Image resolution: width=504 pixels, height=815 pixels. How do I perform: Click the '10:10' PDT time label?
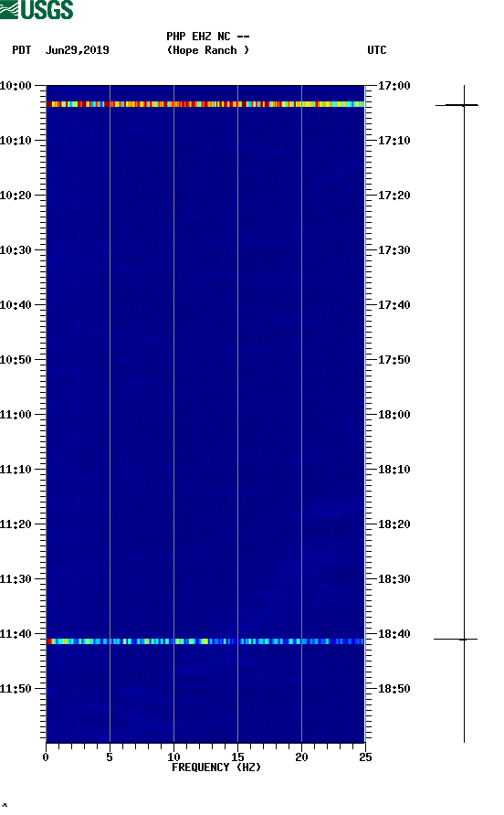pos(16,141)
